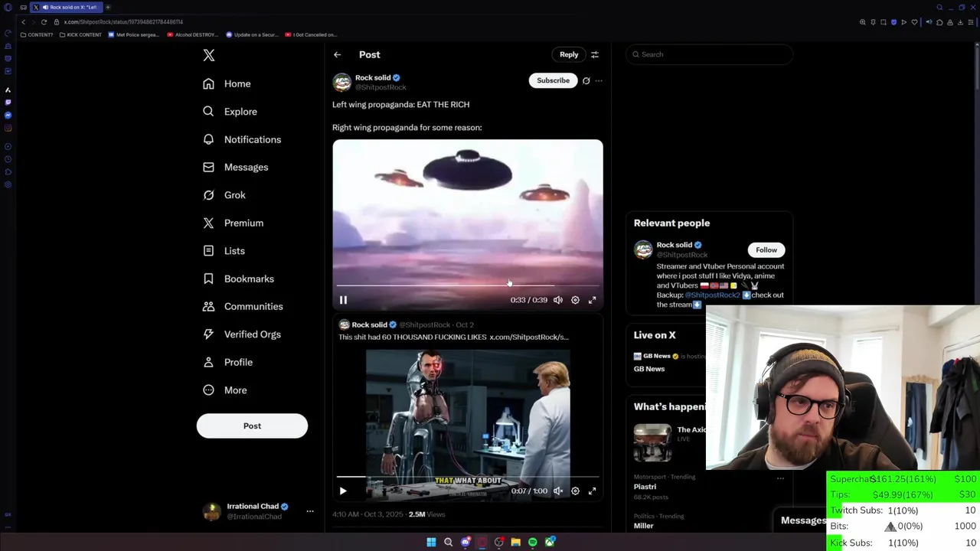Open the Irrational Chad account options menu

pos(310,511)
